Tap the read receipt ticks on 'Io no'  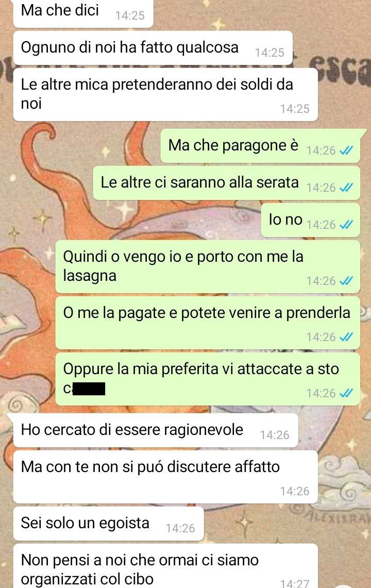pos(345,225)
